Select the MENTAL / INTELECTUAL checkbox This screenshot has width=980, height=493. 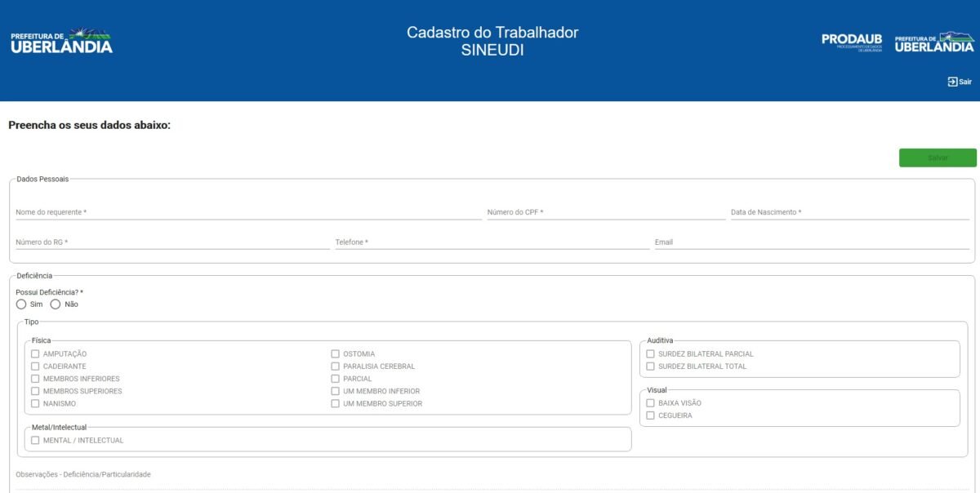coord(34,440)
